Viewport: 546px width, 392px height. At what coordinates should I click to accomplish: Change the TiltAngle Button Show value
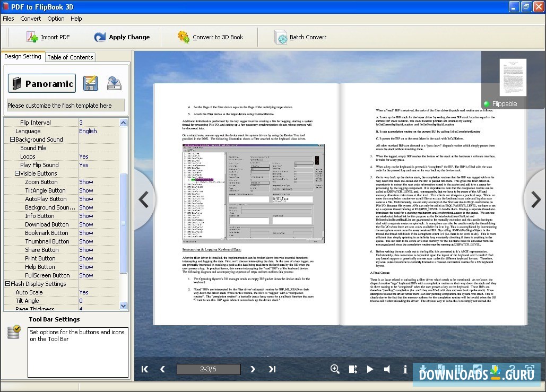coord(99,190)
